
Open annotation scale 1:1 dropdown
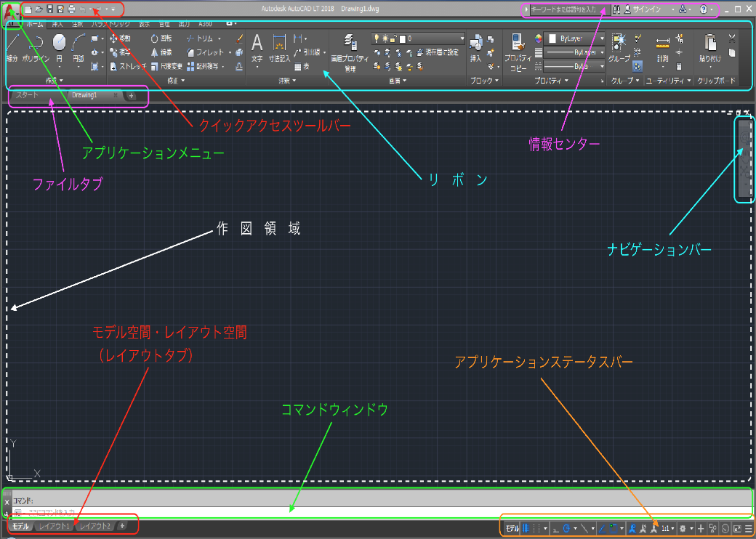click(x=668, y=528)
